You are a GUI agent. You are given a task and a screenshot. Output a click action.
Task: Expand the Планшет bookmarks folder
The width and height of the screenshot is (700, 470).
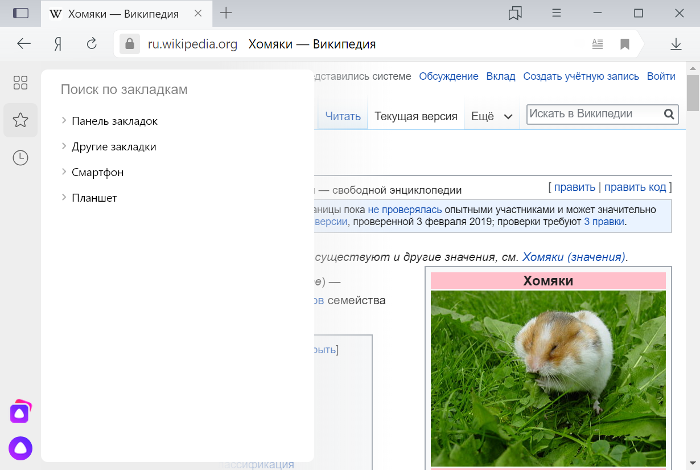click(x=64, y=197)
